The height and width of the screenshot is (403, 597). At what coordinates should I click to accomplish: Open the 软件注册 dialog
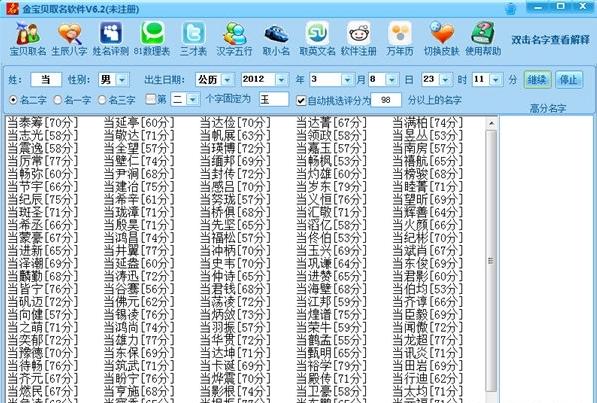(x=359, y=39)
